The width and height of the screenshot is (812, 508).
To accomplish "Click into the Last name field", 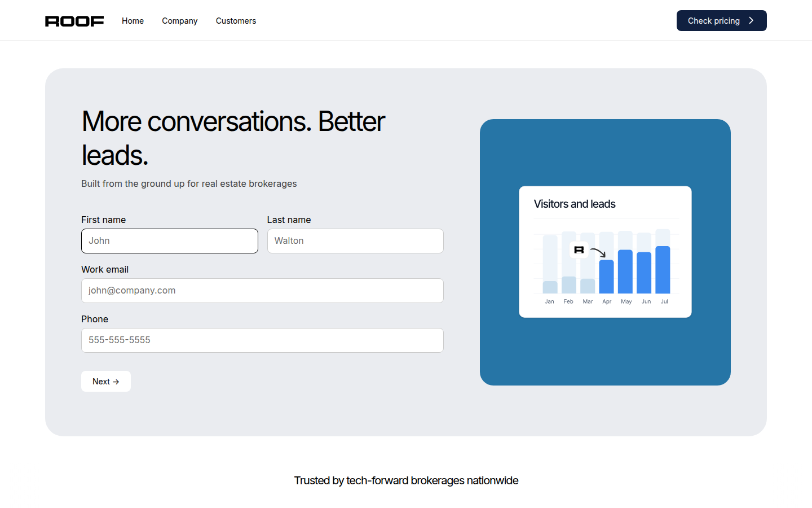I will pos(355,241).
